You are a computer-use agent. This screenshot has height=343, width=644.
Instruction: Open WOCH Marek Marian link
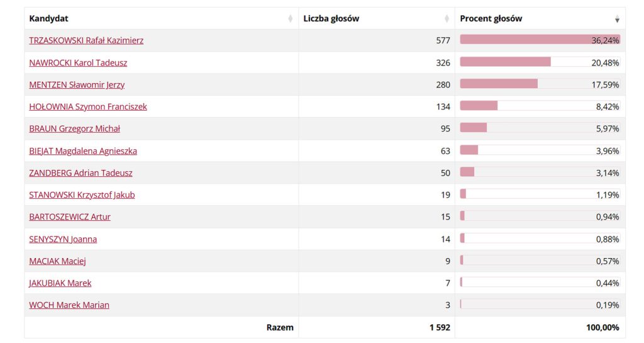pyautogui.click(x=69, y=305)
